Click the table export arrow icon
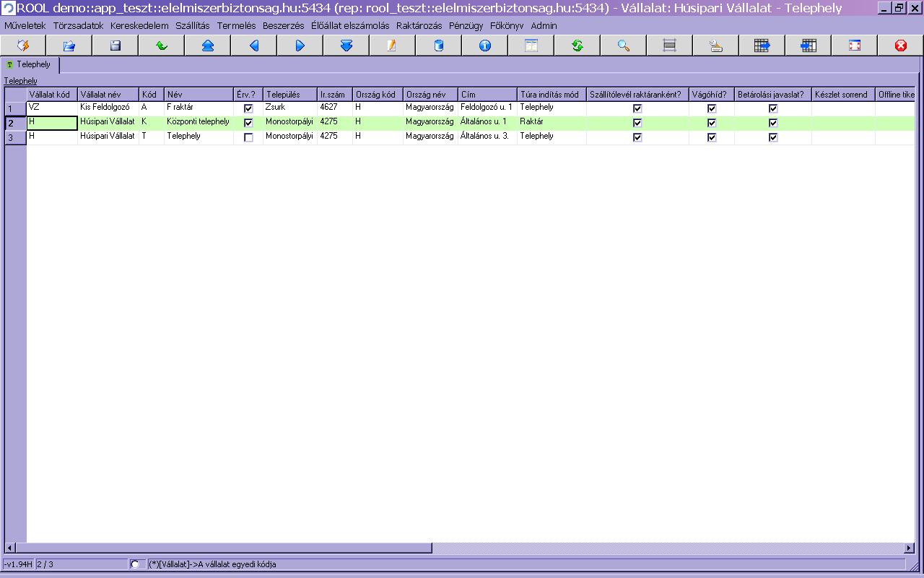Viewport: 924px width, 578px height. coord(762,46)
